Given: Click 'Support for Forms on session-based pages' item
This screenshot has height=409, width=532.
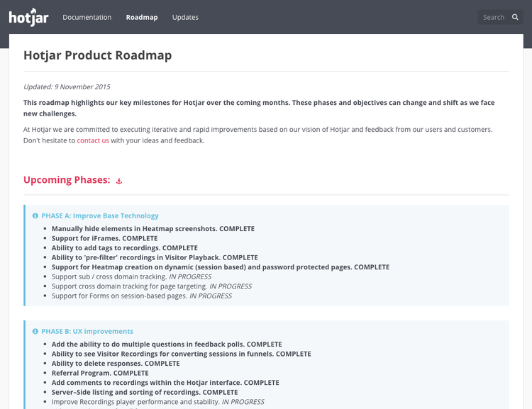Looking at the screenshot, I should pyautogui.click(x=141, y=296).
